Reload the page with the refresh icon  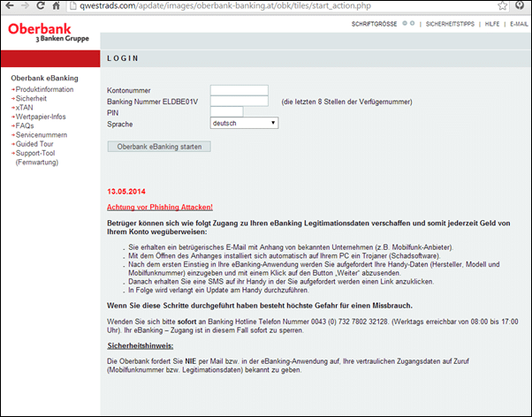coord(41,5)
